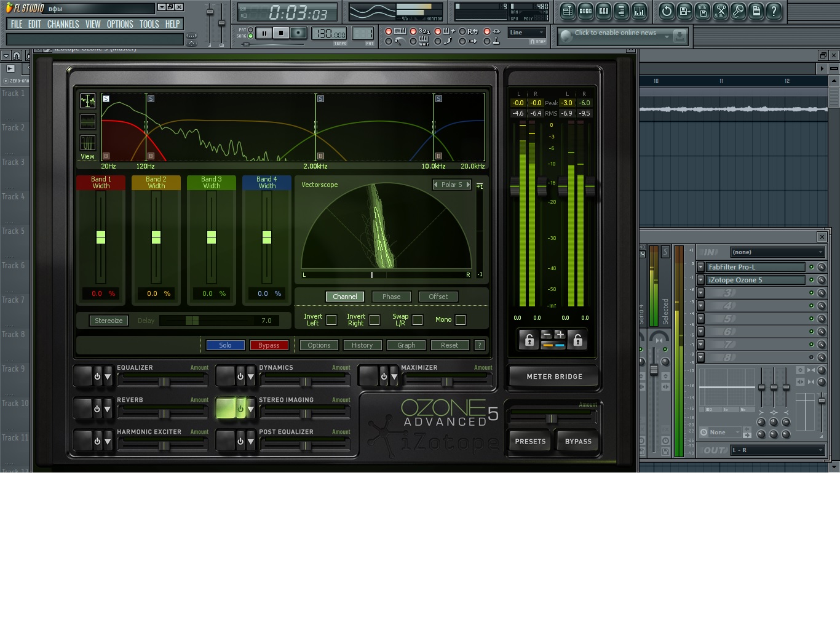
Task: Open the iZotope Ozone 5 slot menu arrow
Action: click(x=700, y=280)
